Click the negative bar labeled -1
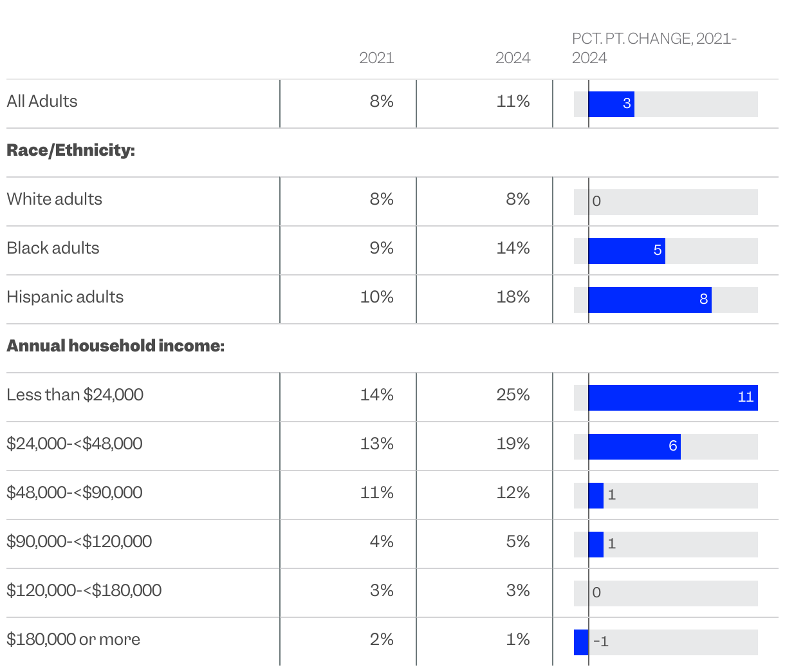 click(x=581, y=642)
